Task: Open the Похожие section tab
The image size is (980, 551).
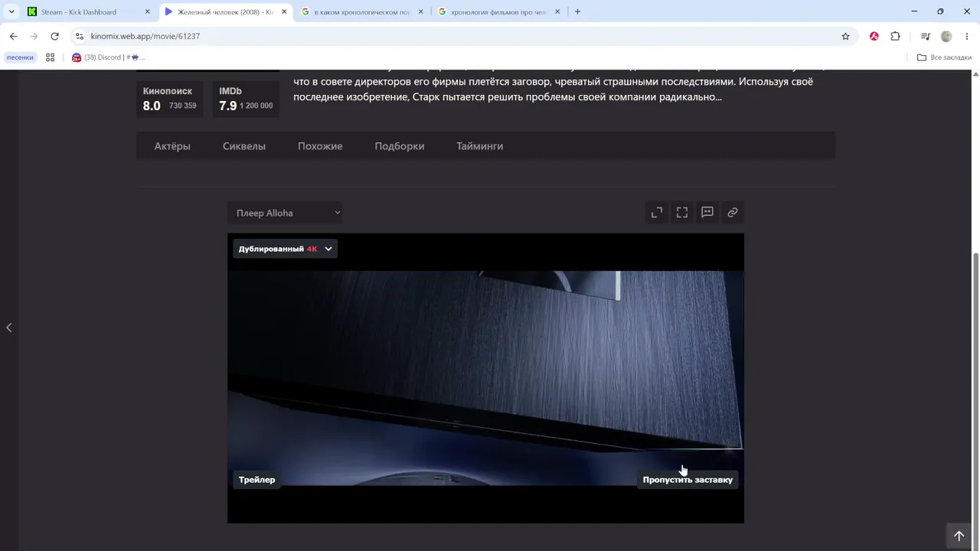Action: pyautogui.click(x=320, y=146)
